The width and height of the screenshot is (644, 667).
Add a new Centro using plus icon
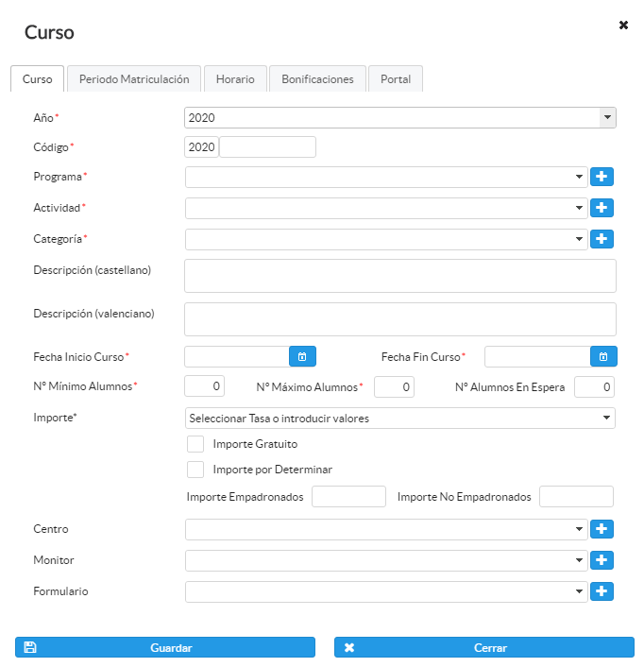602,529
